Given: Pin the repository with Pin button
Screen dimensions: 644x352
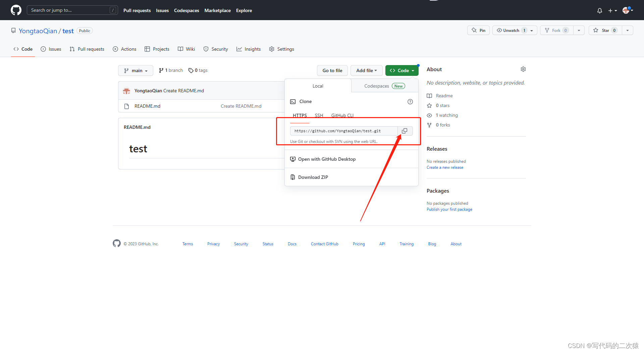Looking at the screenshot, I should pyautogui.click(x=478, y=30).
